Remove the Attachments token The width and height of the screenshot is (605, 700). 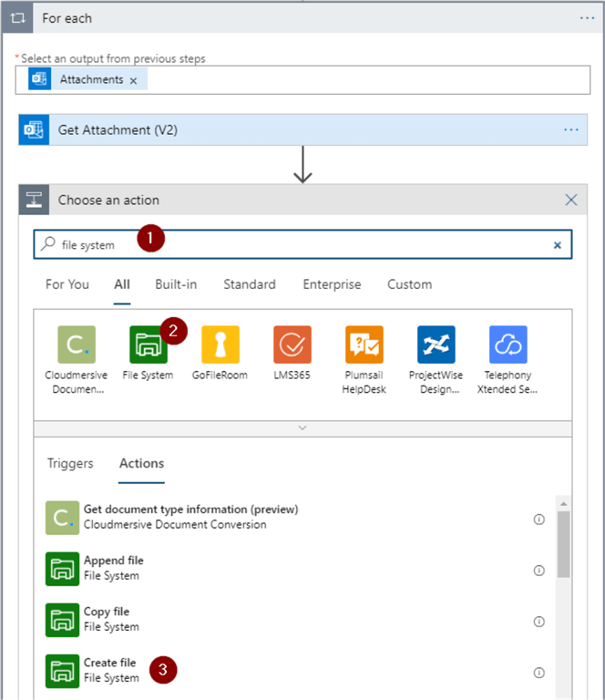pos(133,80)
